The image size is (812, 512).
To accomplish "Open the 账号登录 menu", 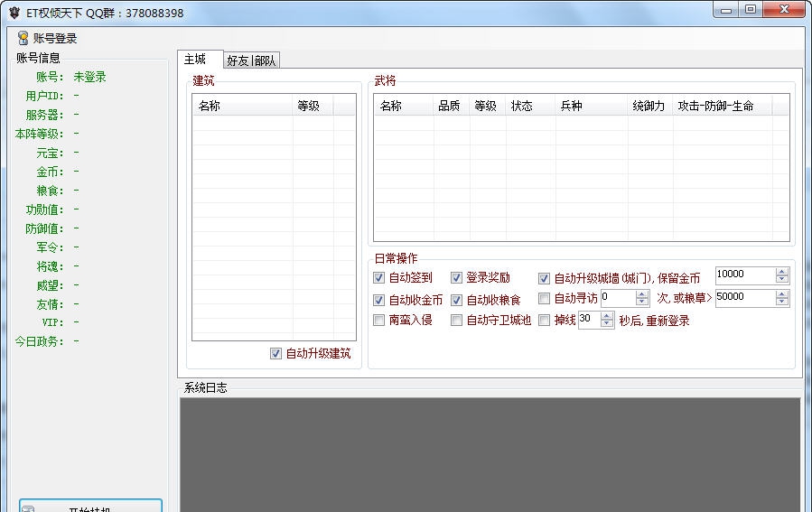I will click(47, 38).
